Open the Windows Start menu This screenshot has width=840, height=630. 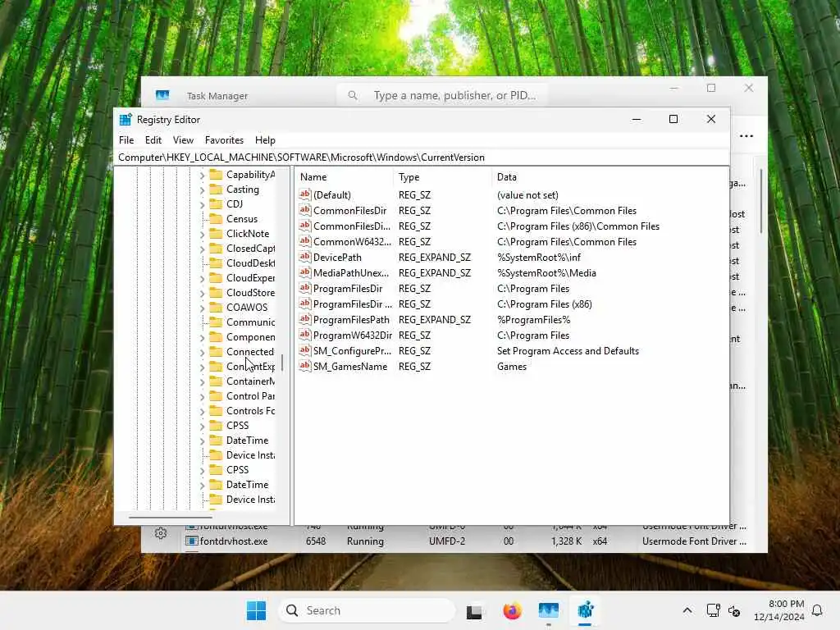[x=256, y=610]
